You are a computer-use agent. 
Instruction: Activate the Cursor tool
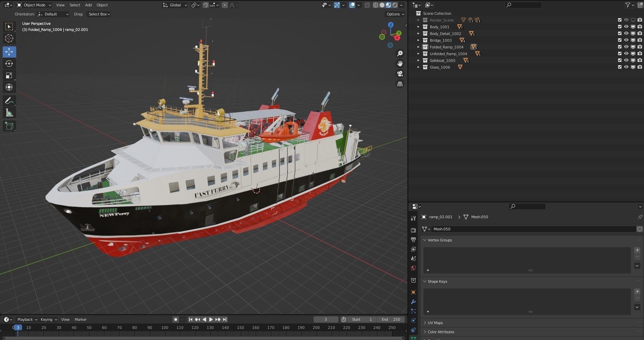pyautogui.click(x=9, y=38)
